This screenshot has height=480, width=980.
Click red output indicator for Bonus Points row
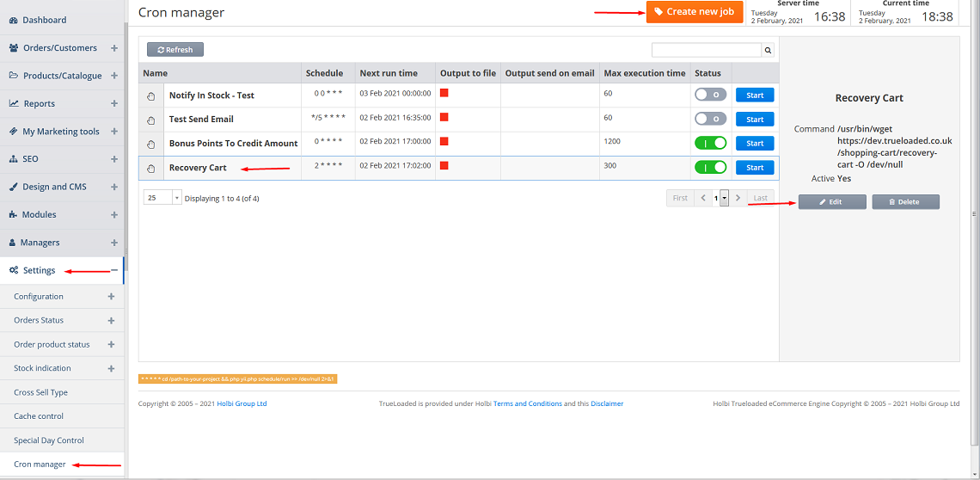pyautogui.click(x=444, y=141)
